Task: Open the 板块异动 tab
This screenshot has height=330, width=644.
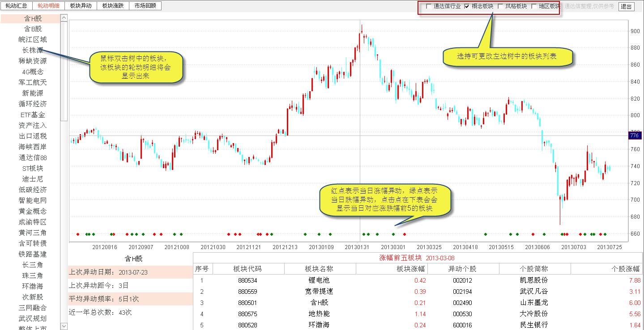Action: coord(81,6)
